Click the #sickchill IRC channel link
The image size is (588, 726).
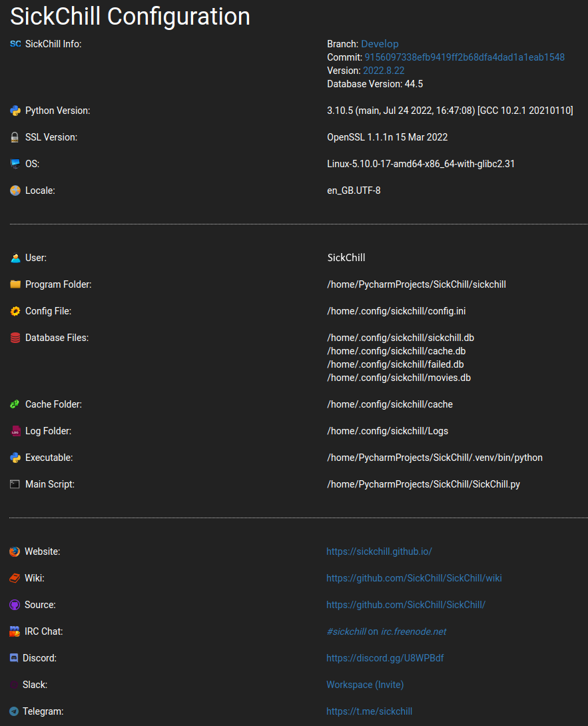346,631
